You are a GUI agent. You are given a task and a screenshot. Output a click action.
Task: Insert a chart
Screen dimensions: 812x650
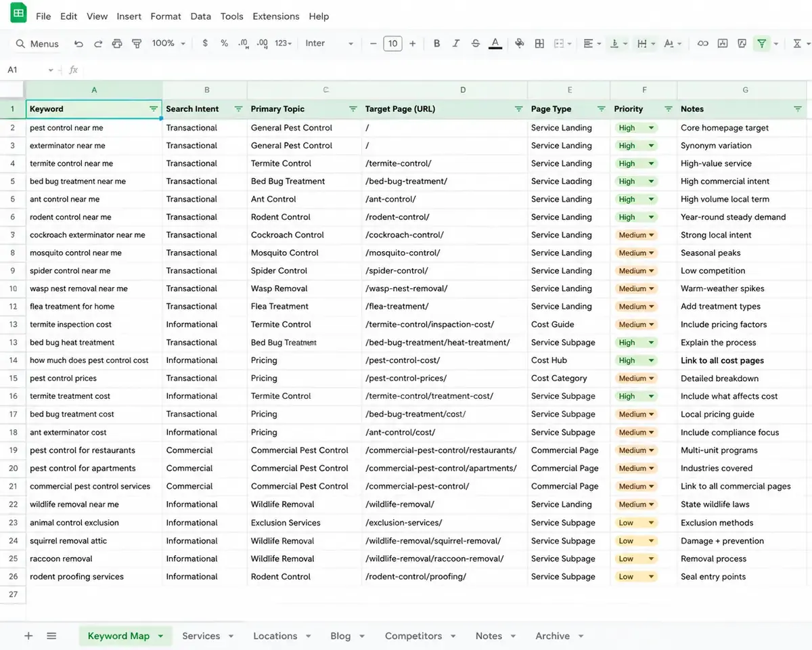[742, 43]
